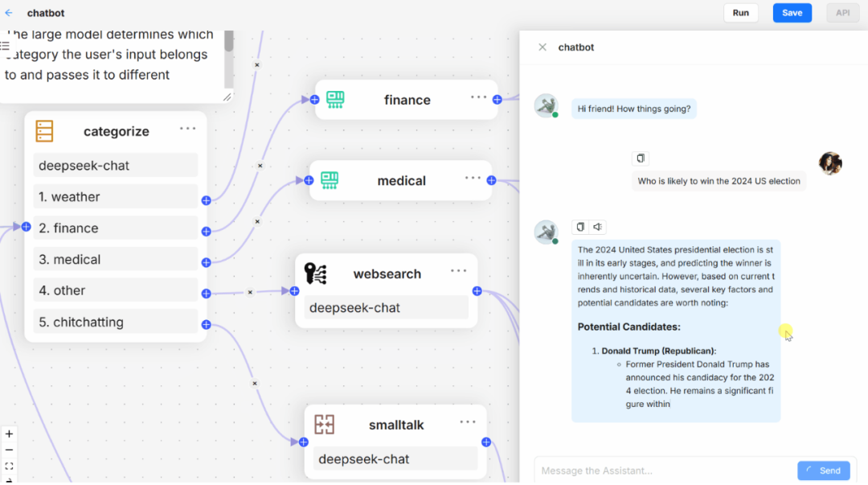Select the 3. medical category row
The image size is (868, 485).
coord(115,260)
